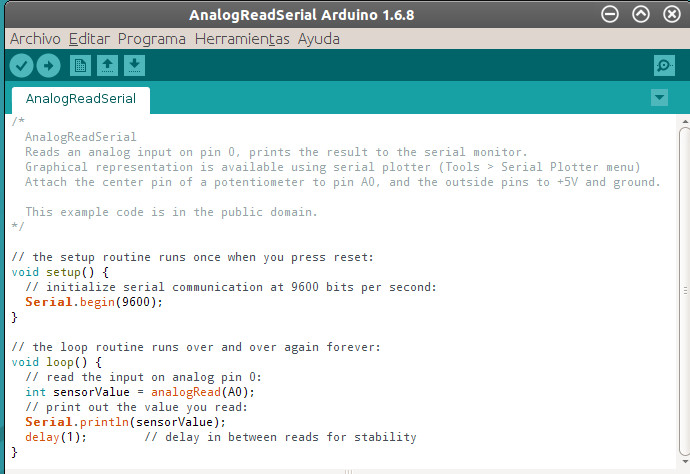Open the Ayuda menu
Viewport: 690px width, 474px height.
pyautogui.click(x=319, y=39)
